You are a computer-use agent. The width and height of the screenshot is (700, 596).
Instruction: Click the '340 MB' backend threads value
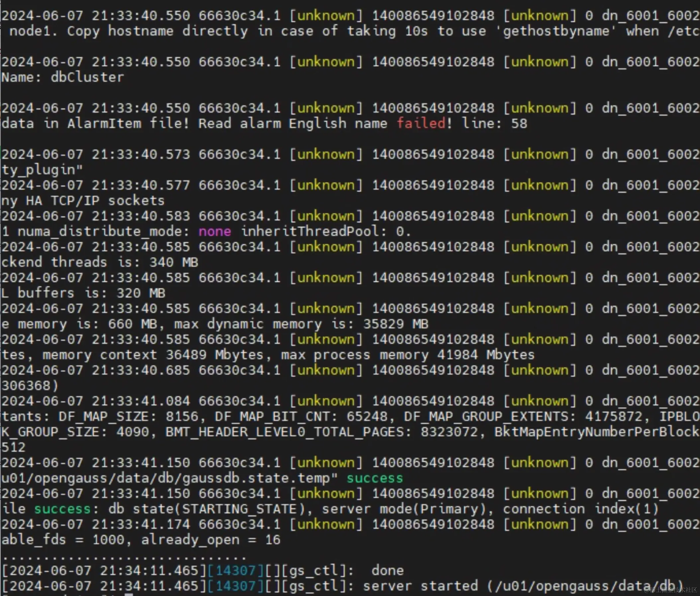[174, 262]
